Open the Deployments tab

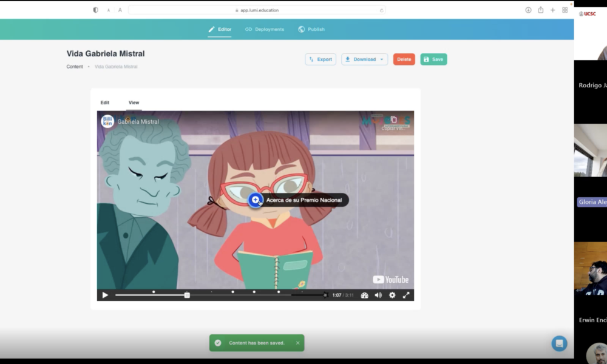(x=265, y=29)
